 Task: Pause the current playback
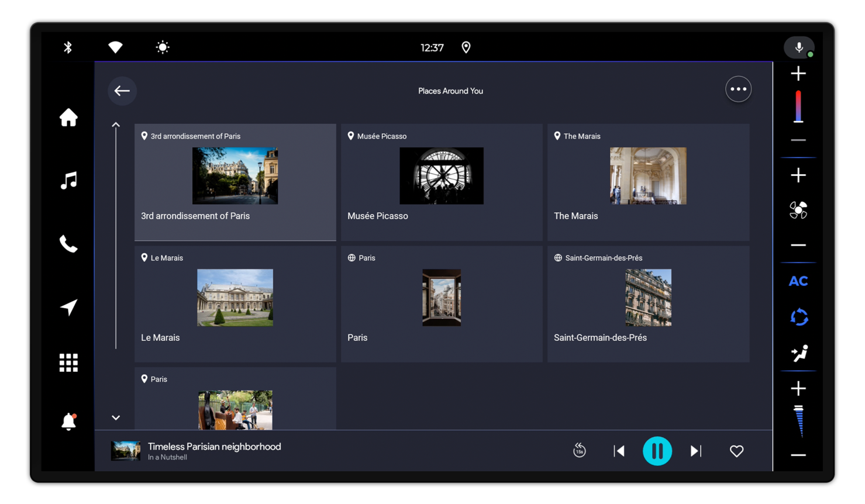click(x=657, y=451)
